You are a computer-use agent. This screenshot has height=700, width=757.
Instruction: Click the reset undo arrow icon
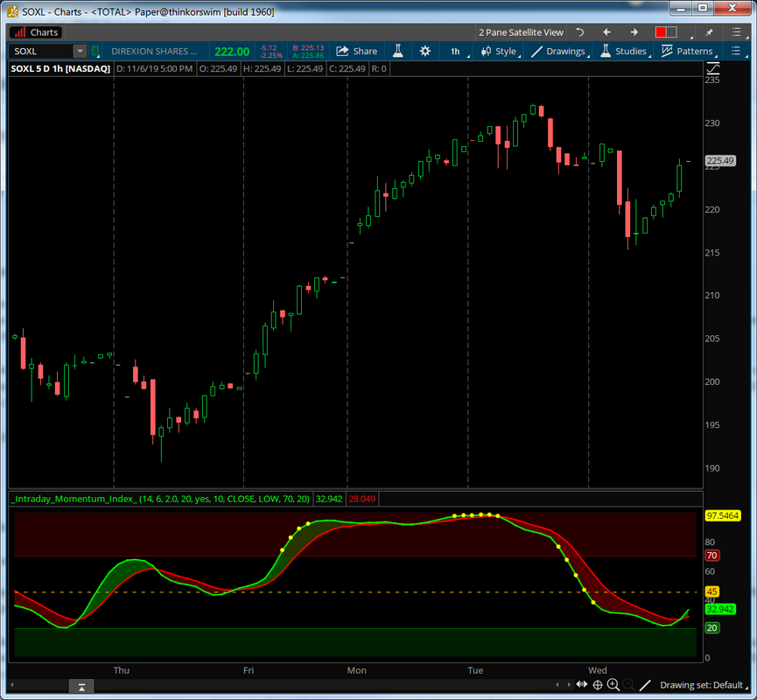click(x=580, y=32)
